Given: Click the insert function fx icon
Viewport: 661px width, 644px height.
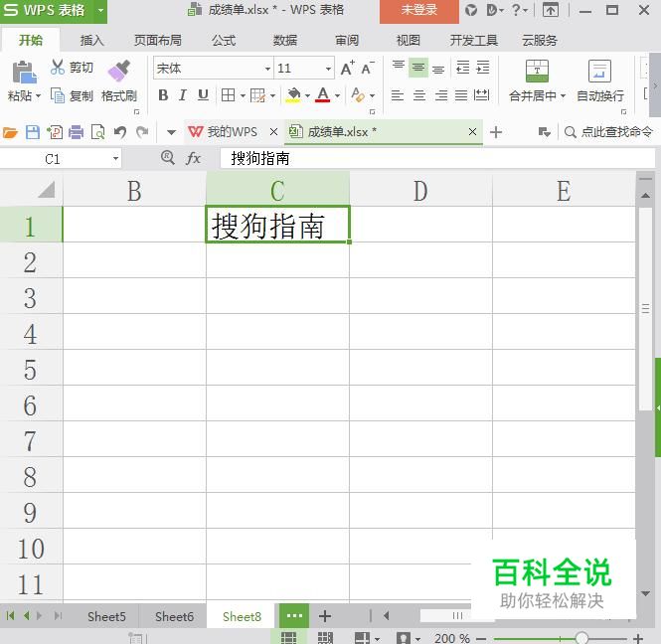Looking at the screenshot, I should click(x=193, y=158).
